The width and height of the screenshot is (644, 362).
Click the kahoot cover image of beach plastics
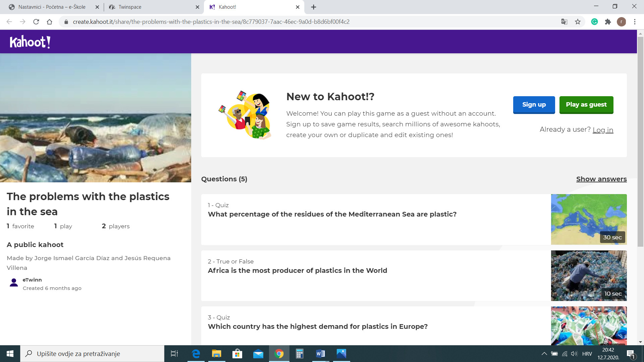(x=96, y=118)
